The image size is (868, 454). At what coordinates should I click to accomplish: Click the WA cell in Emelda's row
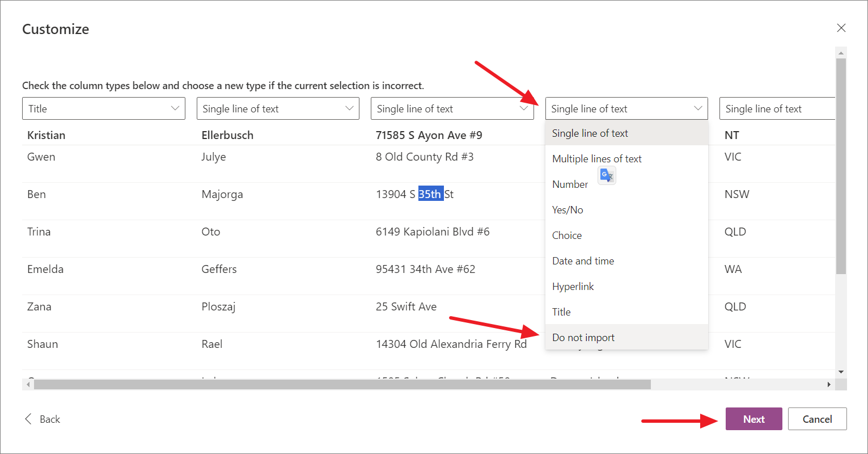click(x=733, y=269)
